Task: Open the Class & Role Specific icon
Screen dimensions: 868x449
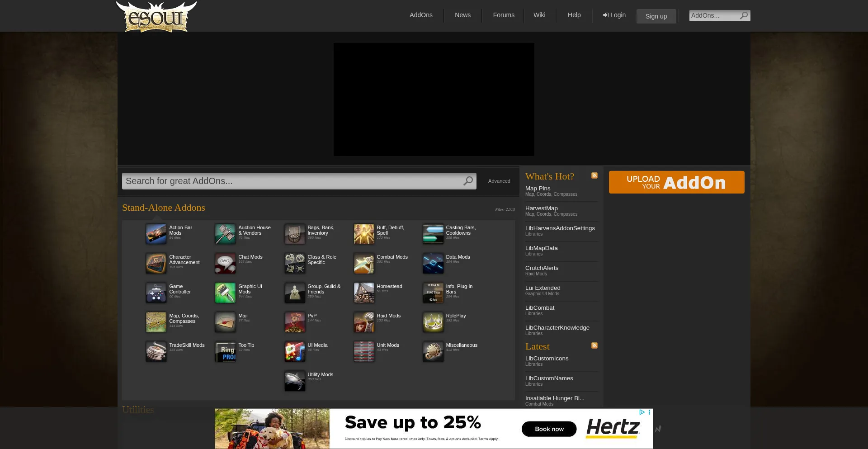Action: point(294,263)
